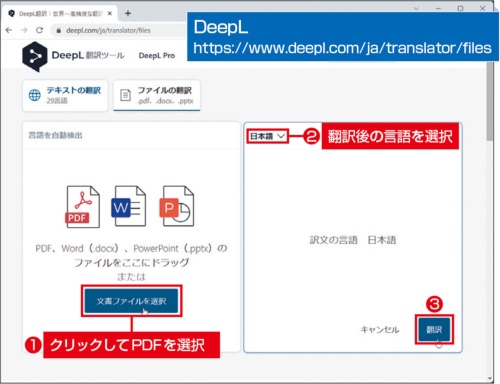The height and width of the screenshot is (384, 500).
Task: Switch to テキストの翻訳 tab
Action: (x=65, y=95)
